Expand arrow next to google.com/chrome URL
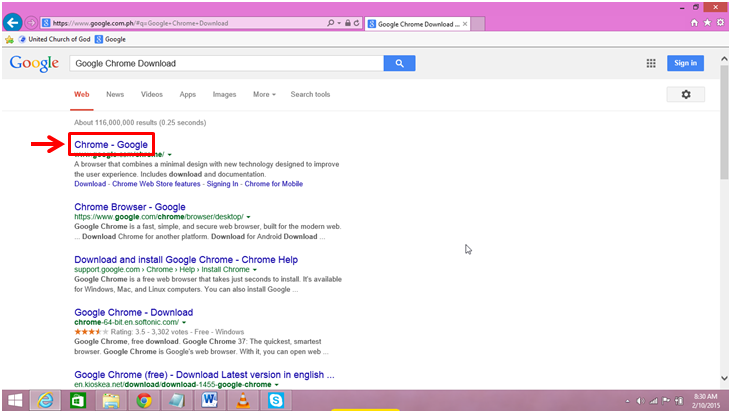This screenshot has width=730, height=412. 170,155
